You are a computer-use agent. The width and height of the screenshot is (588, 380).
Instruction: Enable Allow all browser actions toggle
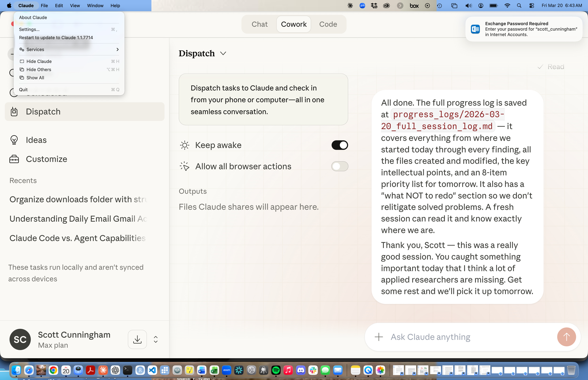tap(340, 166)
